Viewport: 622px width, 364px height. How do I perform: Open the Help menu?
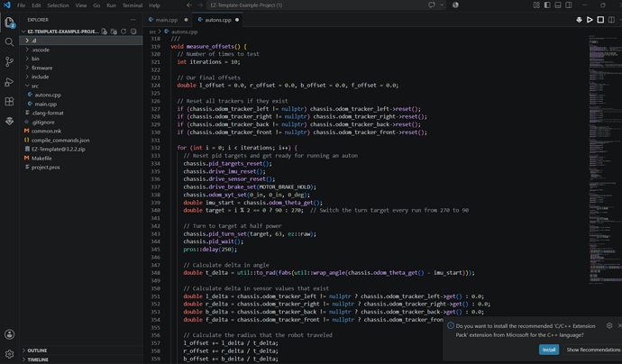pyautogui.click(x=154, y=5)
